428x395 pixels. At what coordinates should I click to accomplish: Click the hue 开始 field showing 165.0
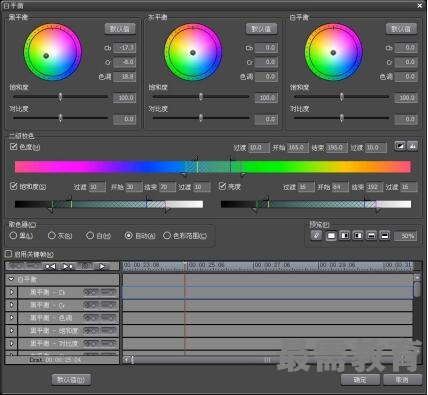[298, 148]
